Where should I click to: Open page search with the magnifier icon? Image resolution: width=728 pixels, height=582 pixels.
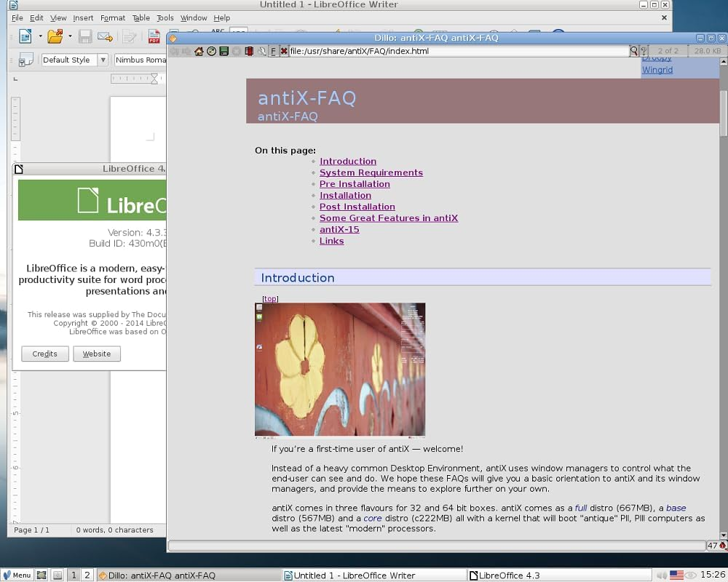point(633,52)
